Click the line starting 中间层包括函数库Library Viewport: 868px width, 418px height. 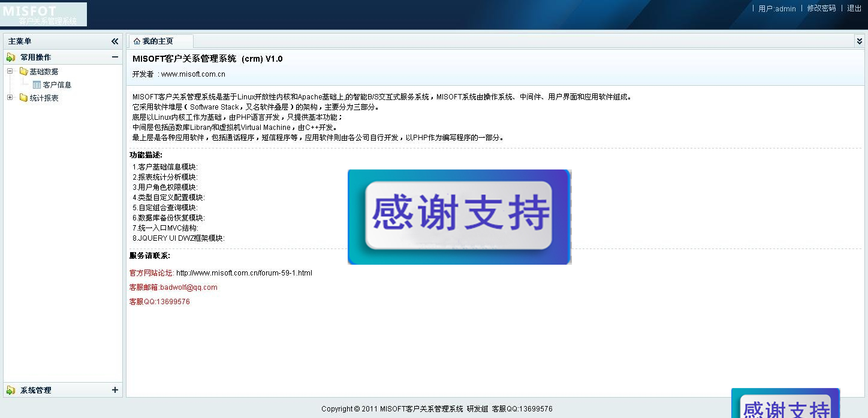(234, 128)
